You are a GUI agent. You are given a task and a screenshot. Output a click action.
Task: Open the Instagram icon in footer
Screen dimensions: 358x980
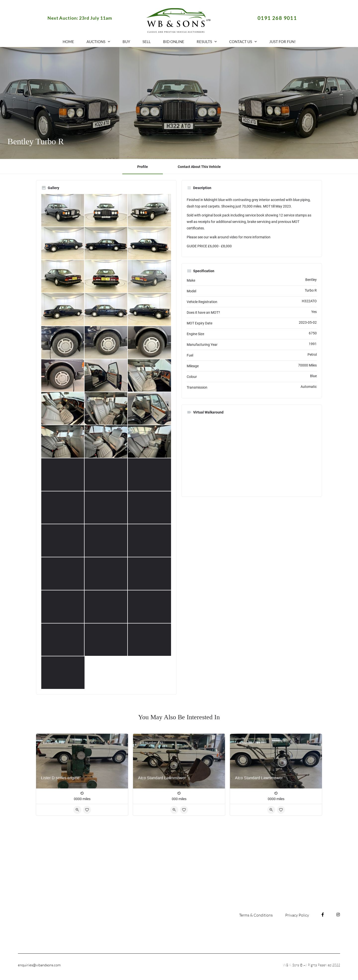338,915
